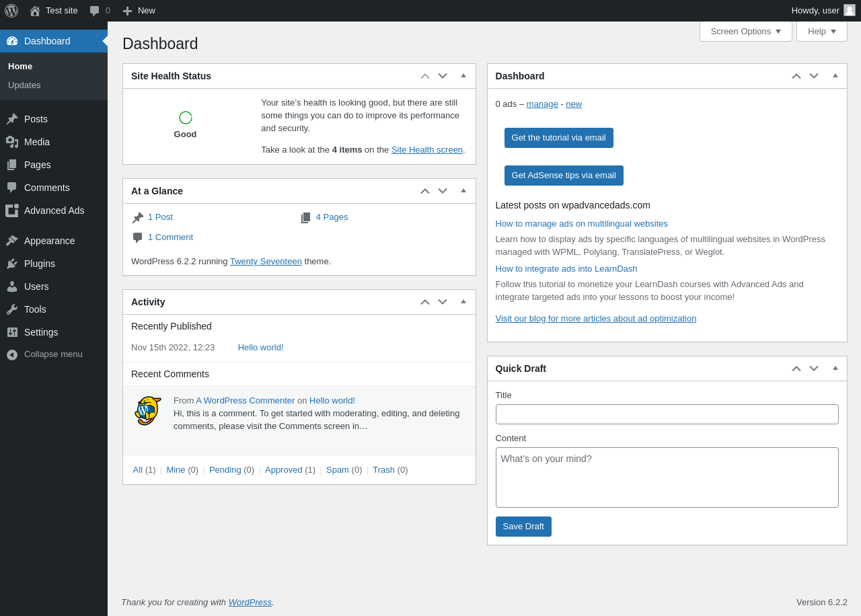Open the Help dropdown tab
This screenshot has height=616, width=861.
[x=822, y=31]
